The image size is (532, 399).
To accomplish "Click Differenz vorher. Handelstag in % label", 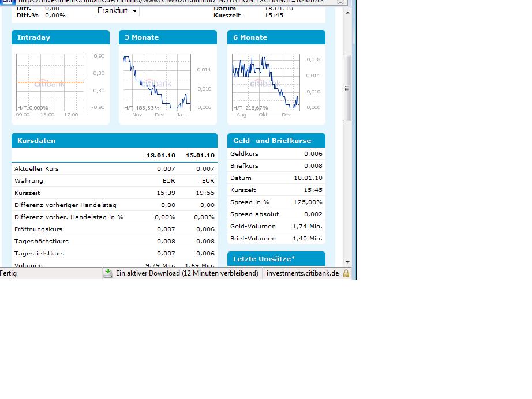I will pyautogui.click(x=69, y=217).
